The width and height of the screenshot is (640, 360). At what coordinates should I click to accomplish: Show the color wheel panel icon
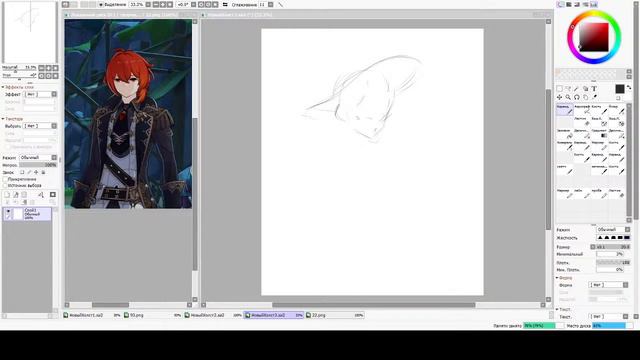coord(560,4)
